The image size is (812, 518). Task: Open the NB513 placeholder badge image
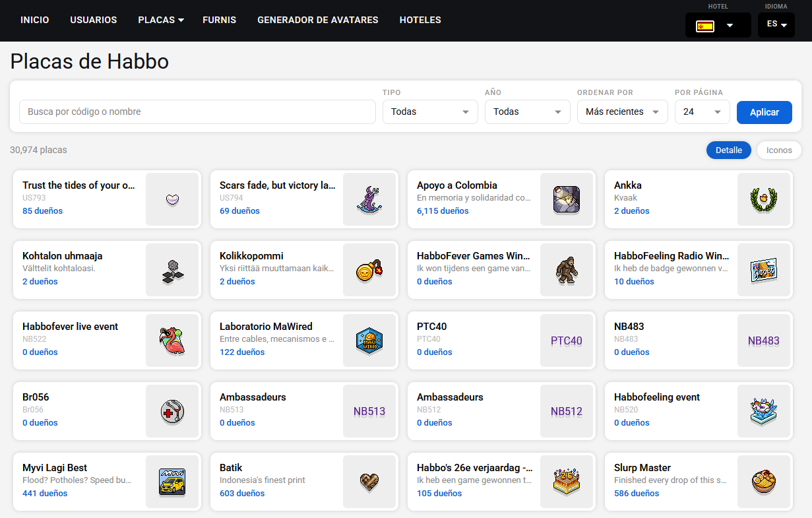(x=369, y=411)
